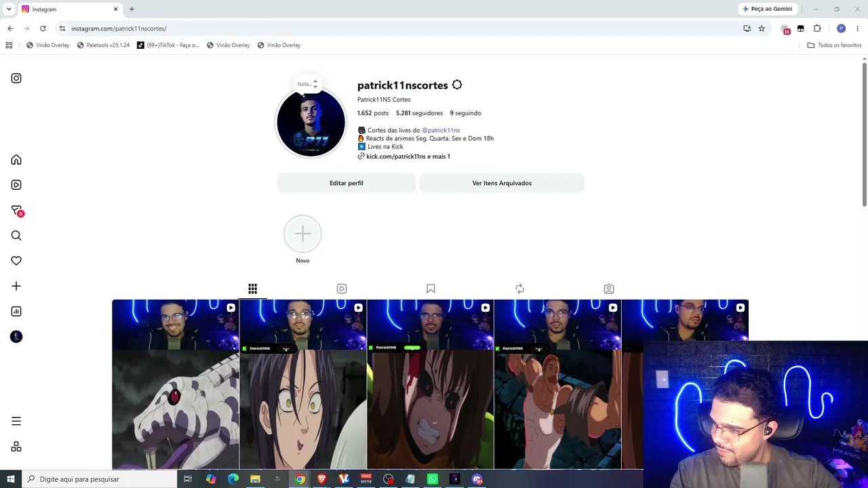
Task: Click the Nota bubble above avatar
Action: [x=307, y=84]
